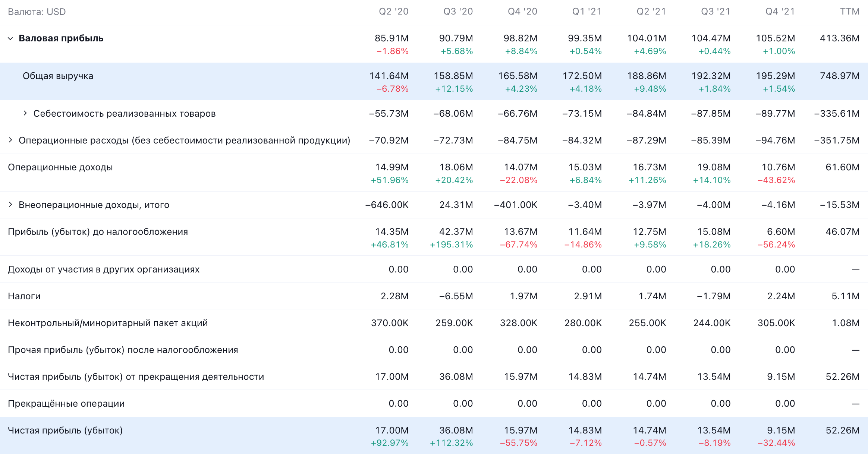Image resolution: width=868 pixels, height=454 pixels.
Task: Click the Q1 '21 column header
Action: tap(587, 12)
